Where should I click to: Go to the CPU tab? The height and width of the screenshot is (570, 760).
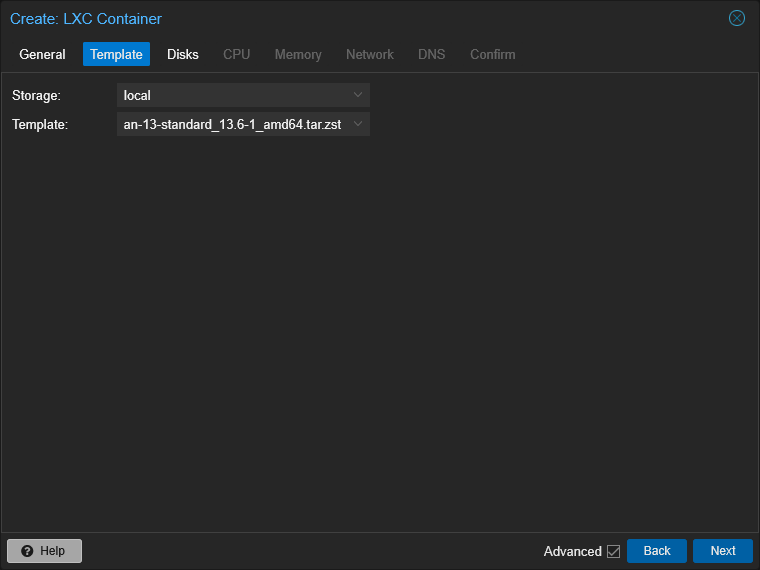(237, 54)
